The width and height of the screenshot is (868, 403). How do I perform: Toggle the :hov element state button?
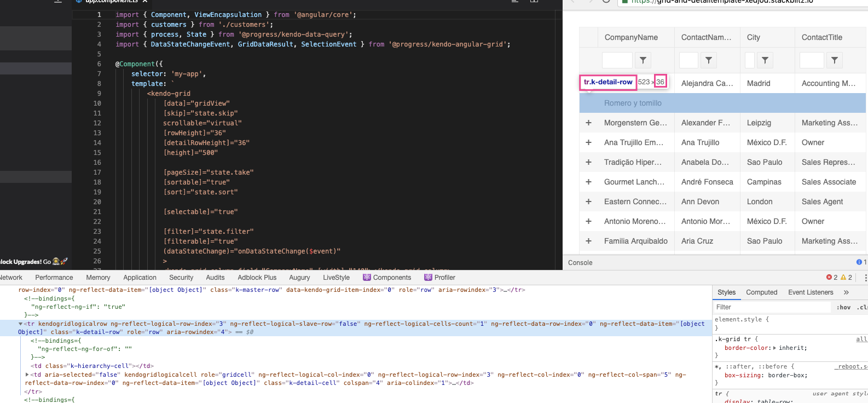[x=843, y=307]
